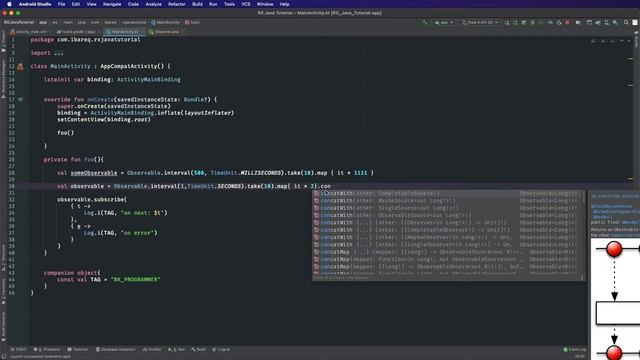
Task: Select concatWith(other: SingleSource) suggestion
Action: (447, 208)
